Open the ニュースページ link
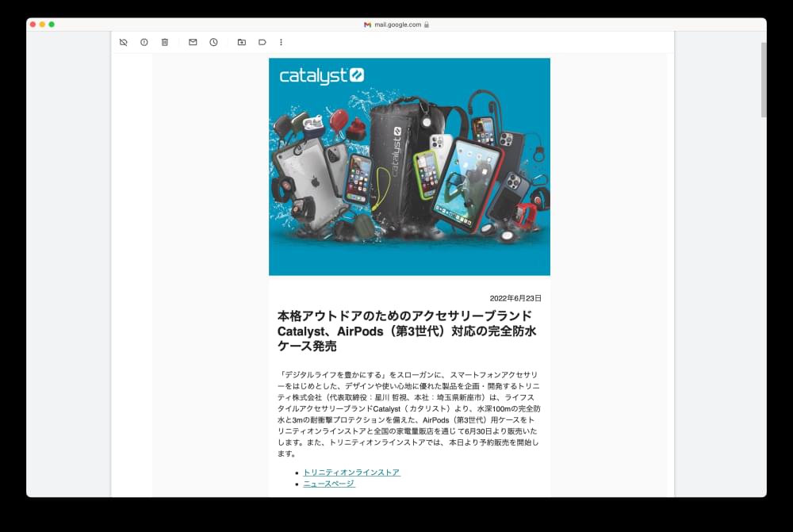The image size is (793, 532). (x=329, y=484)
